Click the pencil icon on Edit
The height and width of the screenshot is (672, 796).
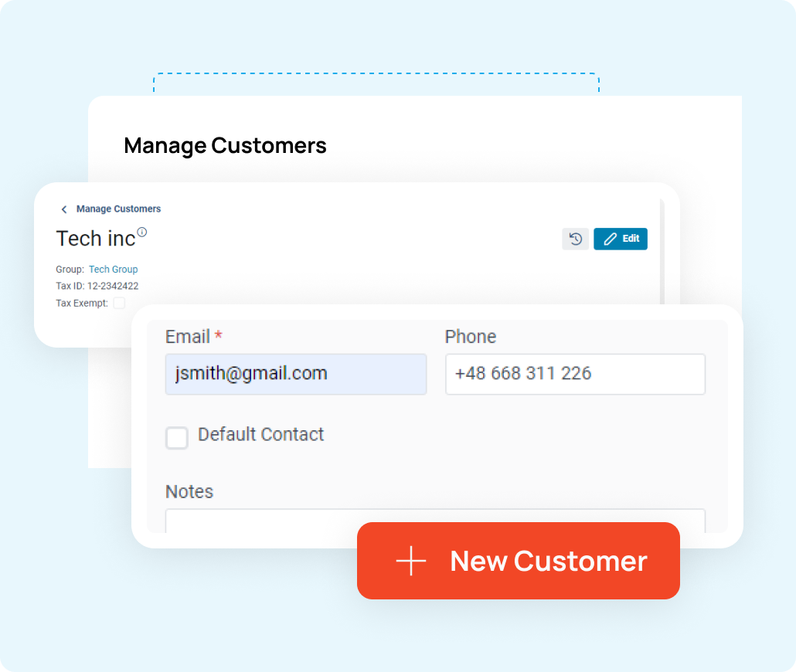coord(611,239)
